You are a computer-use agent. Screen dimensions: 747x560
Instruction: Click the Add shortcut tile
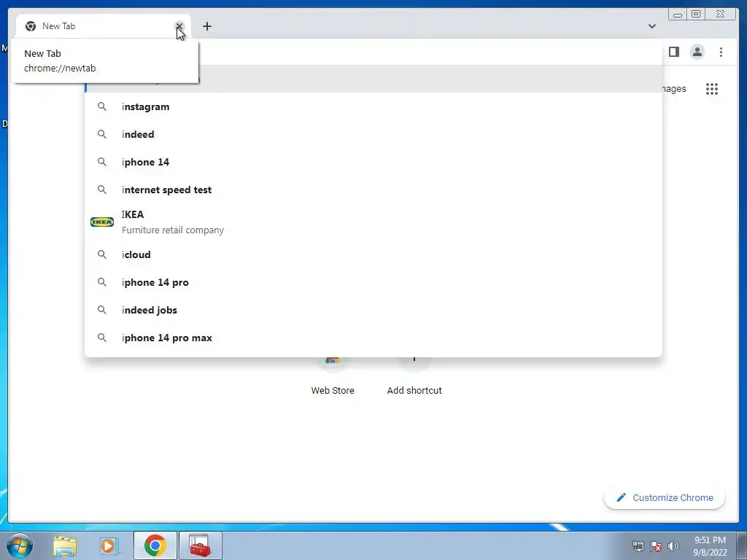coord(414,376)
